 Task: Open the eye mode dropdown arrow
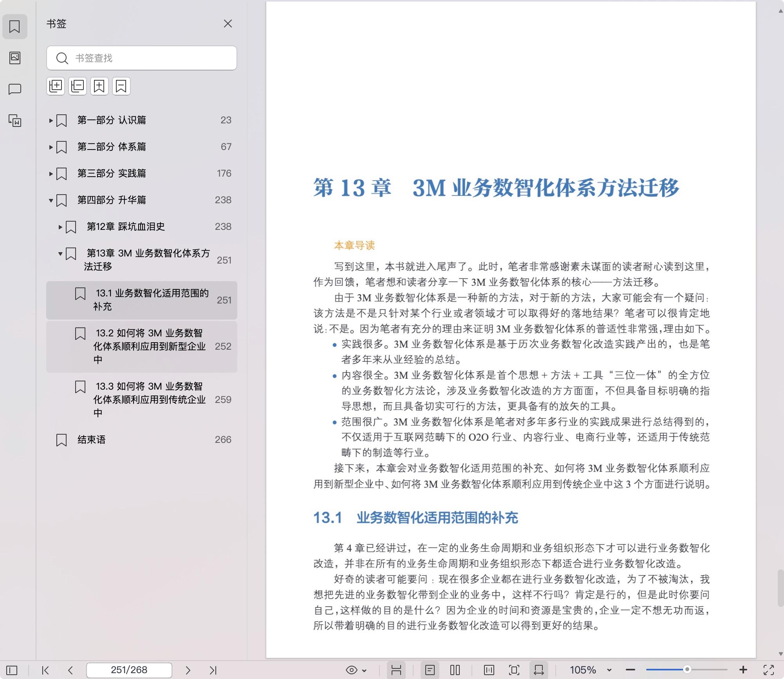(x=365, y=670)
